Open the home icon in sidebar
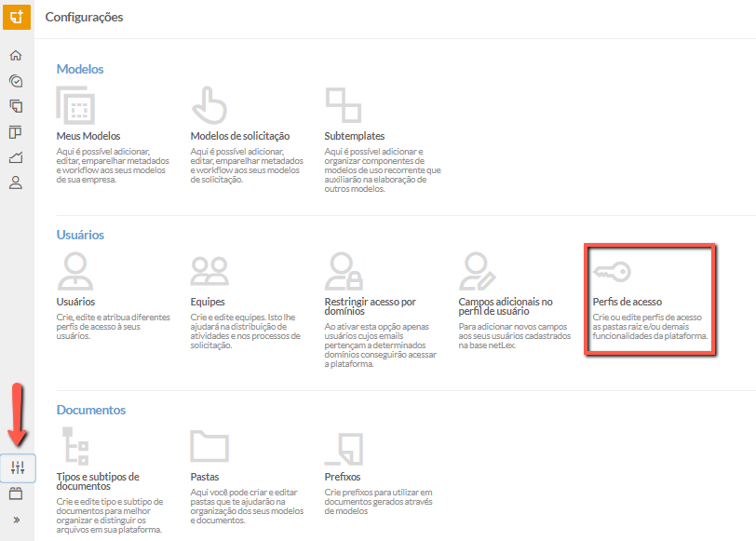Screen dimensions: 756x541 [16, 56]
